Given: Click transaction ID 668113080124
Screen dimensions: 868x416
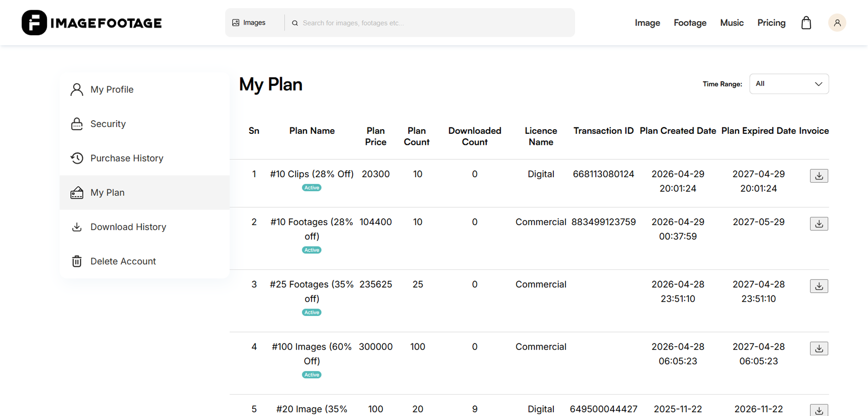Looking at the screenshot, I should (603, 174).
